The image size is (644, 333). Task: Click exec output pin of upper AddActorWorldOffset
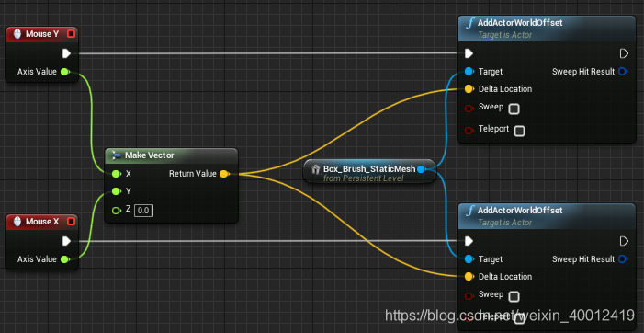(x=624, y=53)
